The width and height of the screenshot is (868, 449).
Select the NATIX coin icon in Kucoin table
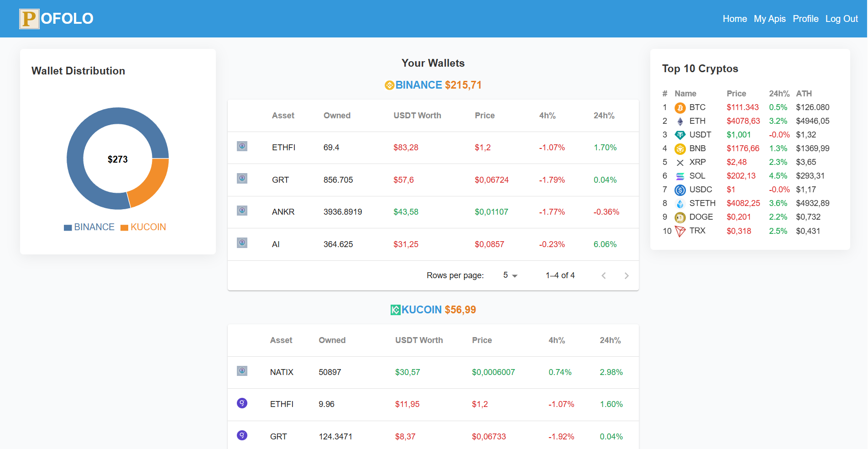click(242, 371)
